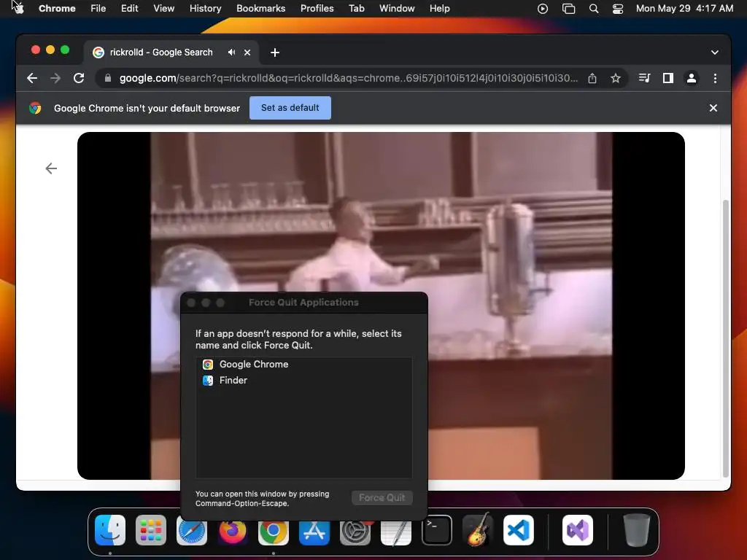Select Finder in Force Quit list
The height and width of the screenshot is (560, 747).
point(304,380)
